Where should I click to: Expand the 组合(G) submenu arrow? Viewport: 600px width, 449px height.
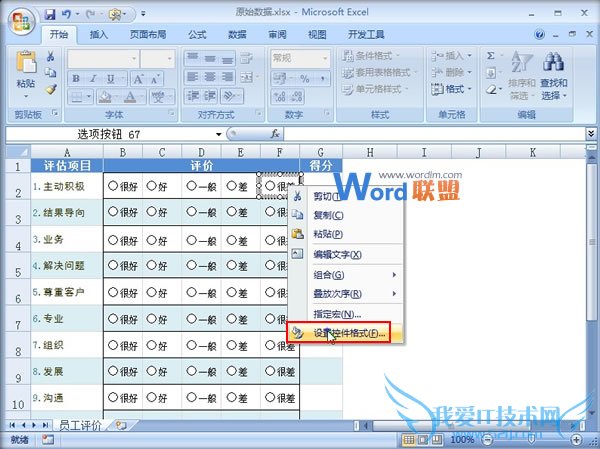[x=394, y=274]
